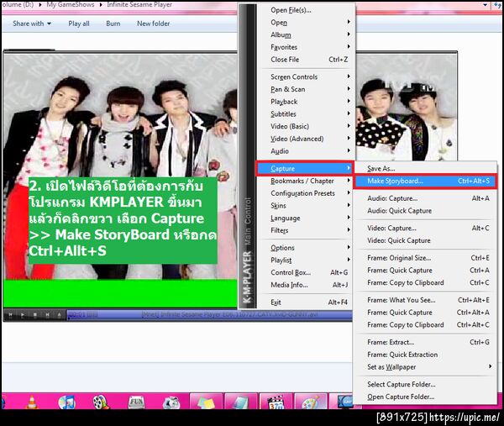Open Share with dropdown in Explorer toolbar
The height and width of the screenshot is (426, 504).
(x=32, y=24)
